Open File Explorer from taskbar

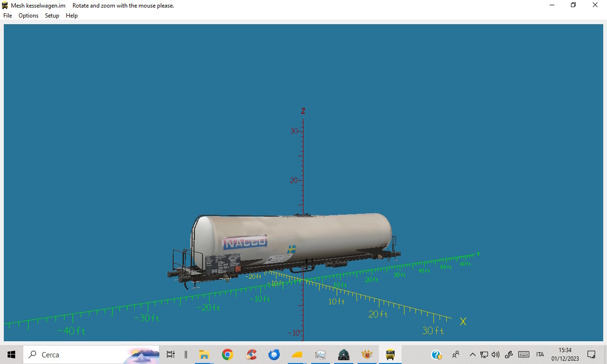(x=204, y=355)
